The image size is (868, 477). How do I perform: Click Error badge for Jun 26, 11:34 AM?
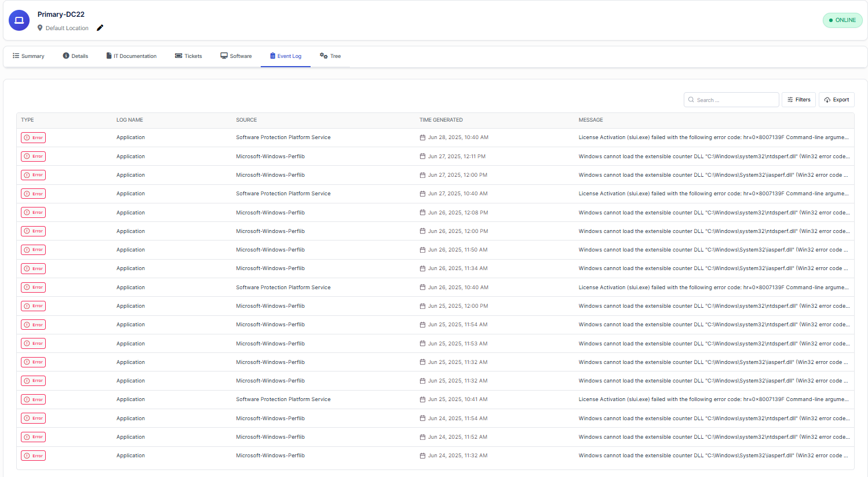[33, 268]
